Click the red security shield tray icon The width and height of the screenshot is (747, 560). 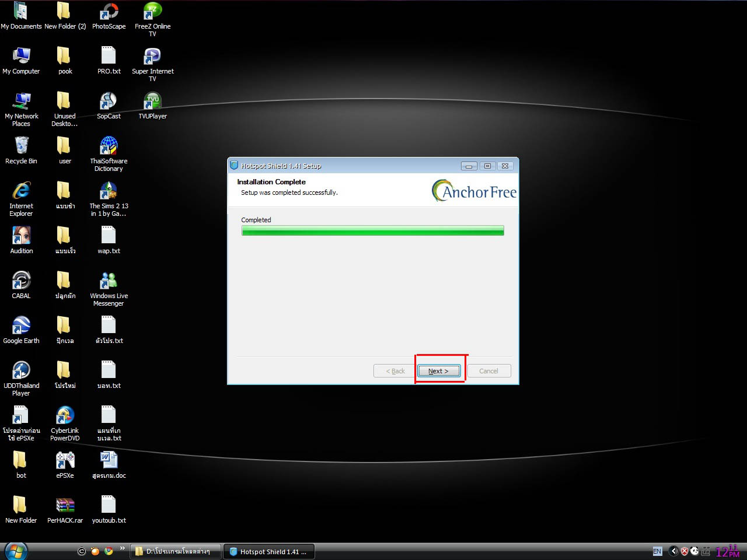[685, 551]
